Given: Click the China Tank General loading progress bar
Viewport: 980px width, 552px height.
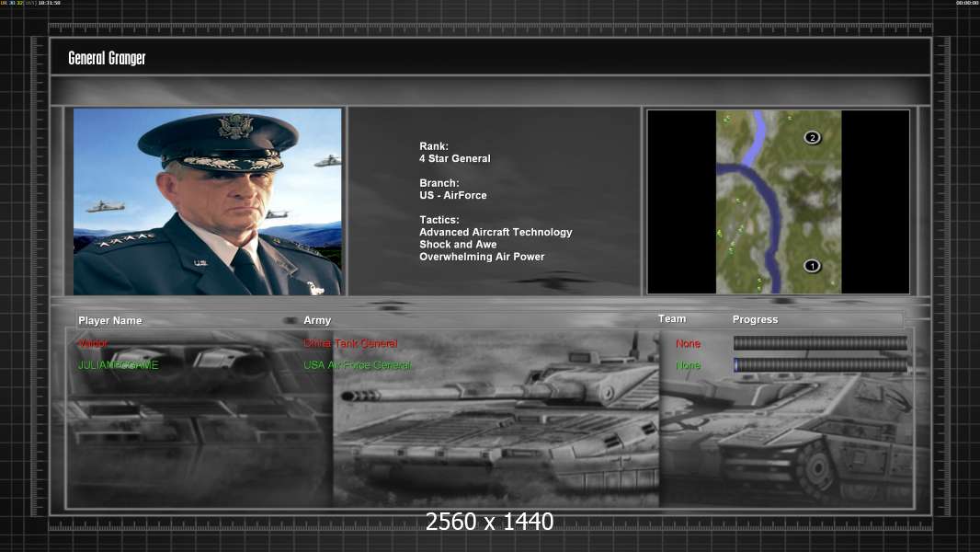Looking at the screenshot, I should 820,342.
